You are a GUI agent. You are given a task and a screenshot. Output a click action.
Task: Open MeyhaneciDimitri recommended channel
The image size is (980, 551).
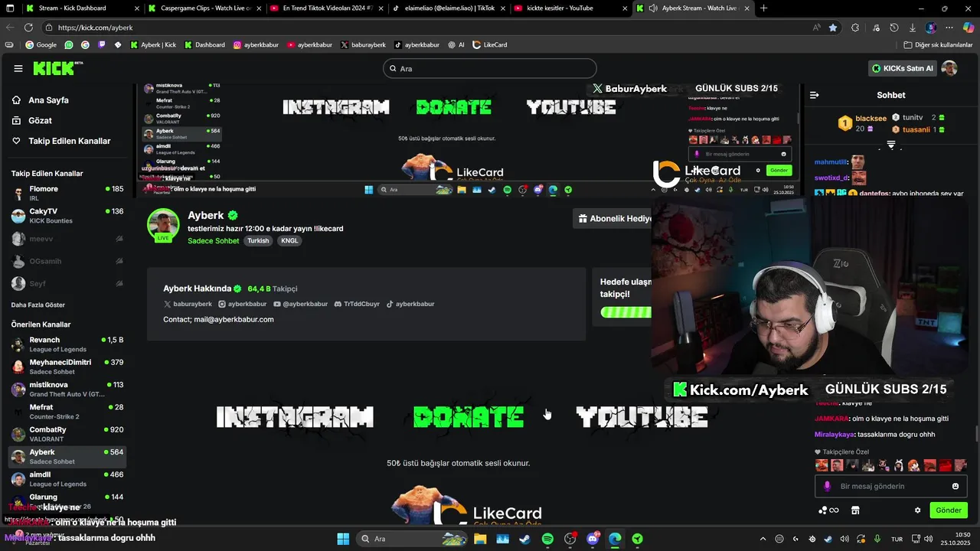[x=67, y=367]
